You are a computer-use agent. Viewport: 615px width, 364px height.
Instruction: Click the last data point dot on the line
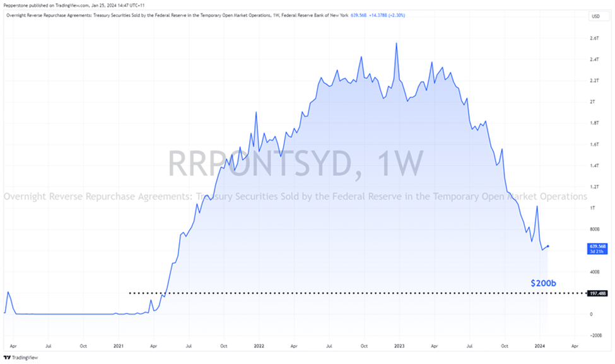(x=548, y=246)
